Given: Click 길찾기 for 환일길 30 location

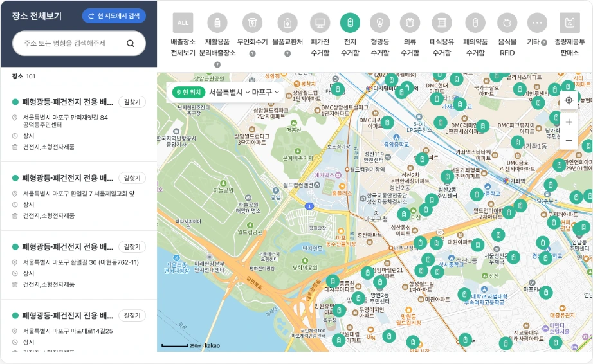Looking at the screenshot, I should coord(132,247).
